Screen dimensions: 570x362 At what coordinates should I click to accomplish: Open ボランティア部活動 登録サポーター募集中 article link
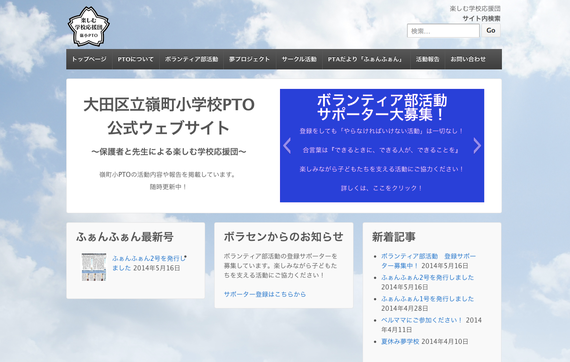click(428, 261)
